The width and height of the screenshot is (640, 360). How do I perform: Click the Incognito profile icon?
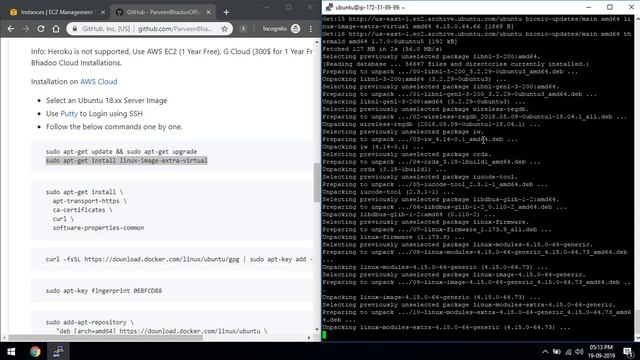pos(296,29)
